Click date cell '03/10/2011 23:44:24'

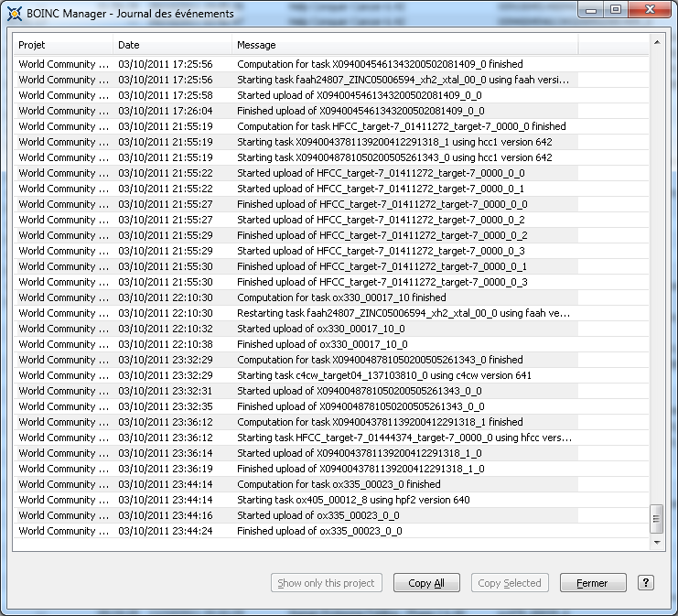[x=166, y=531]
